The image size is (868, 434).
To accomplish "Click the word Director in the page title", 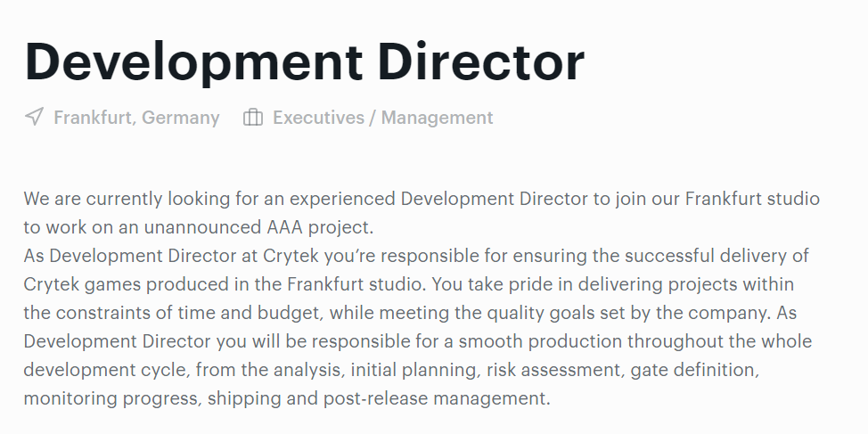I will click(480, 61).
